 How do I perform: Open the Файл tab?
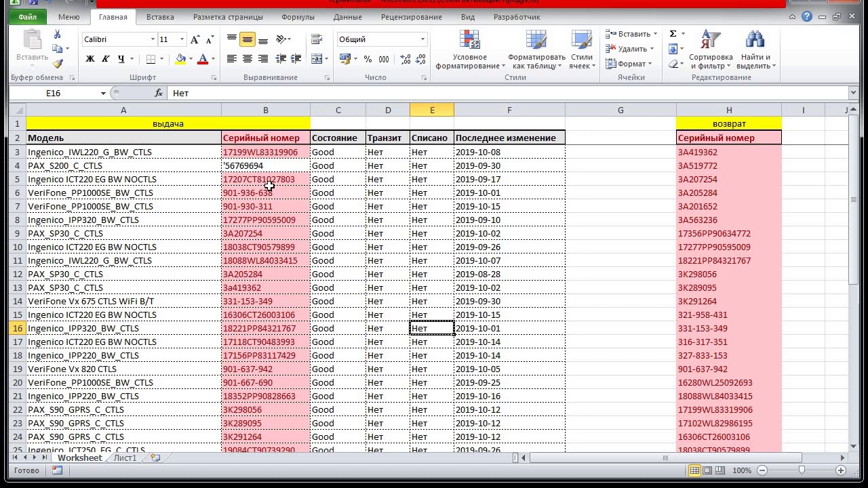click(28, 17)
